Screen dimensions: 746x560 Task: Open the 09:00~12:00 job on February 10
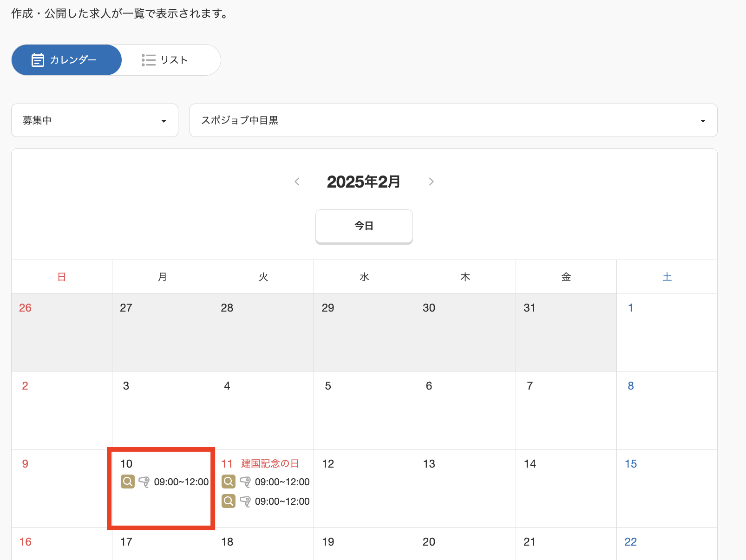pyautogui.click(x=181, y=482)
